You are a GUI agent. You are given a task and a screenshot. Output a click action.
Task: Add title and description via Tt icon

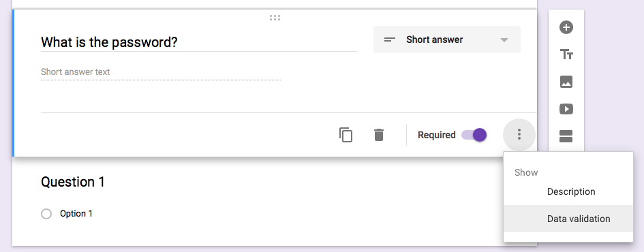point(566,54)
